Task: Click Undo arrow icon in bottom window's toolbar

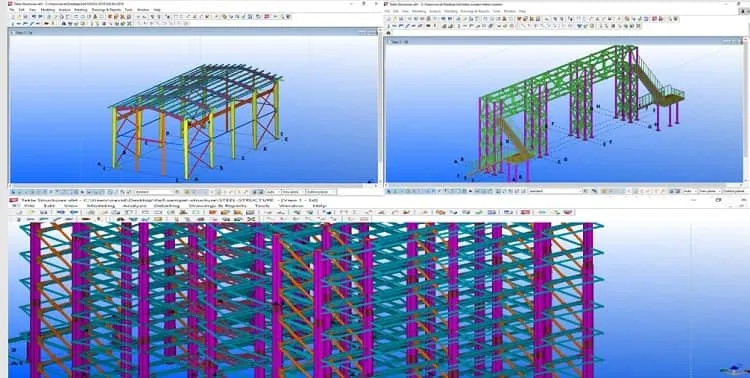Action: pyautogui.click(x=61, y=212)
